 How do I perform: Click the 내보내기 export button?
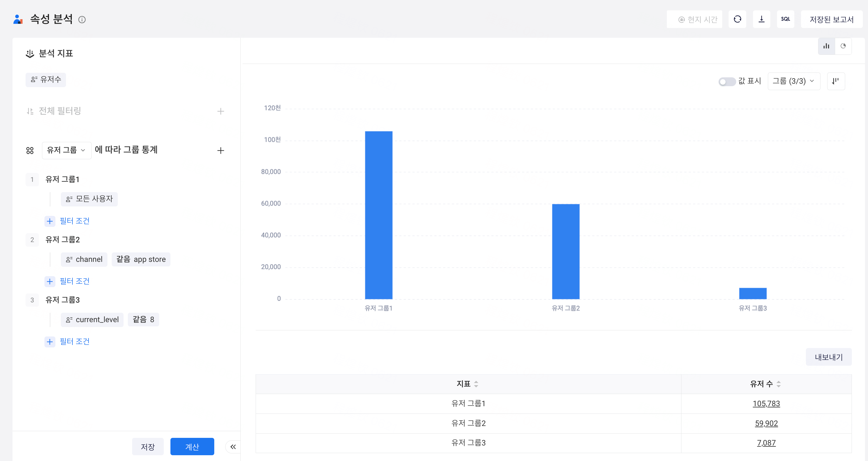click(x=828, y=357)
